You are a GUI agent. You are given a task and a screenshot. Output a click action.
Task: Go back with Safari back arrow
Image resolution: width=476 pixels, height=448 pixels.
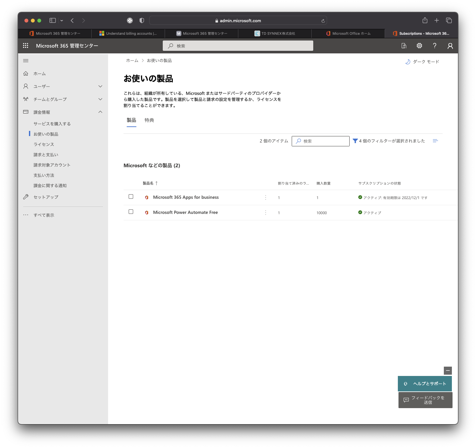click(72, 21)
